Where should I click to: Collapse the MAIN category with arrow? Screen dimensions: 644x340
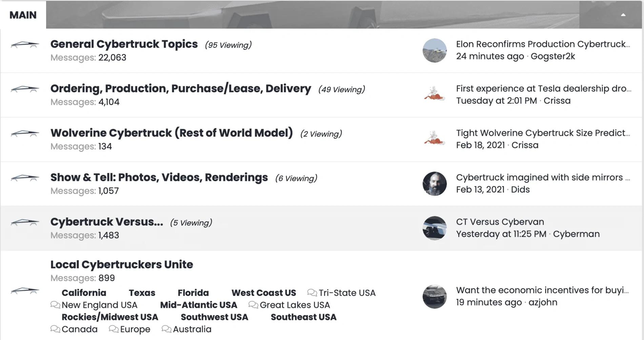[x=623, y=15]
